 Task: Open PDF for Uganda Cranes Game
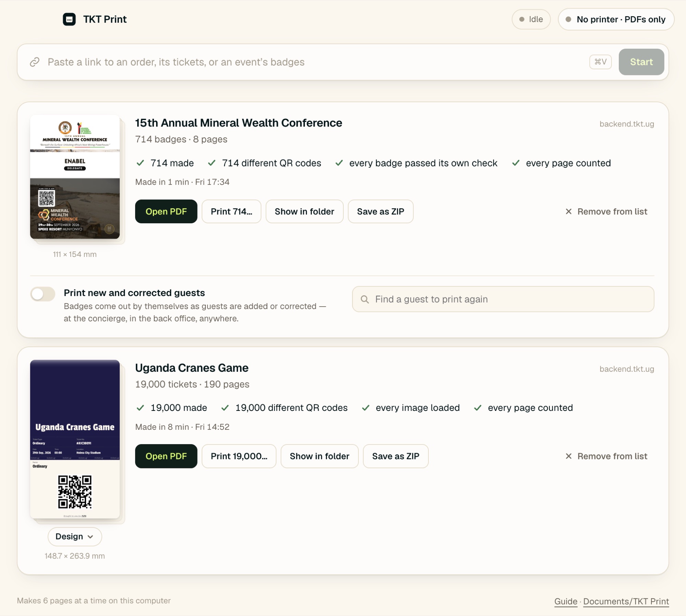click(x=166, y=456)
